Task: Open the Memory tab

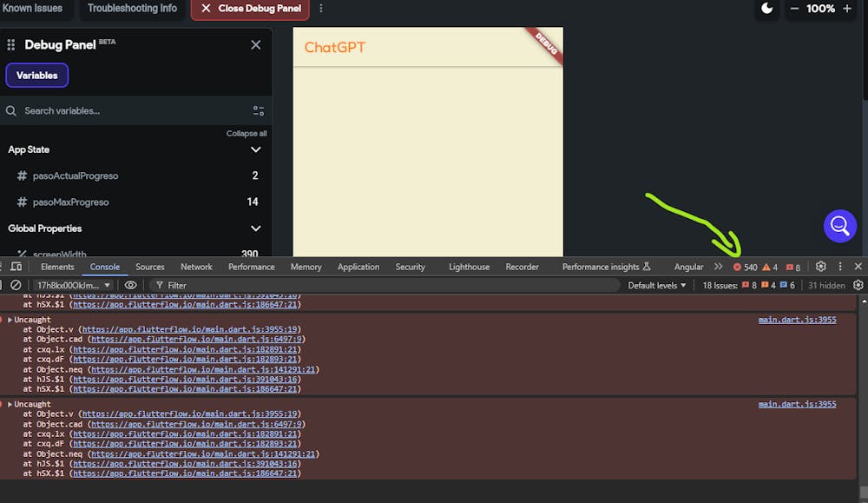Action: (306, 267)
